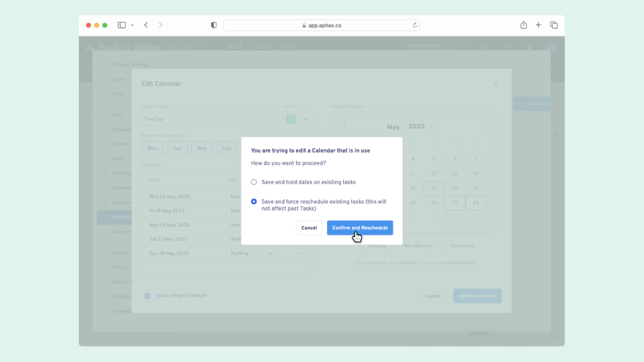This screenshot has height=362, width=644.
Task: Toggle the Set as Project Default checkbox
Action: tap(148, 296)
